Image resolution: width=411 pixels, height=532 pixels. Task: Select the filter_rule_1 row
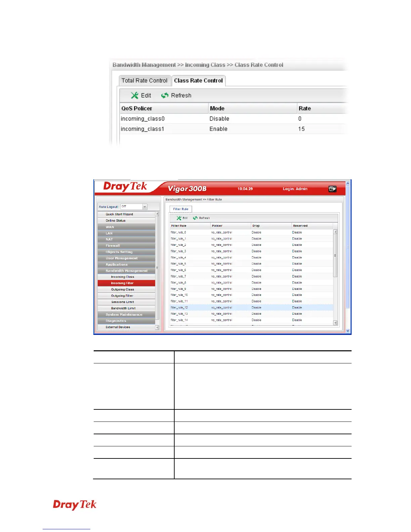click(252, 239)
